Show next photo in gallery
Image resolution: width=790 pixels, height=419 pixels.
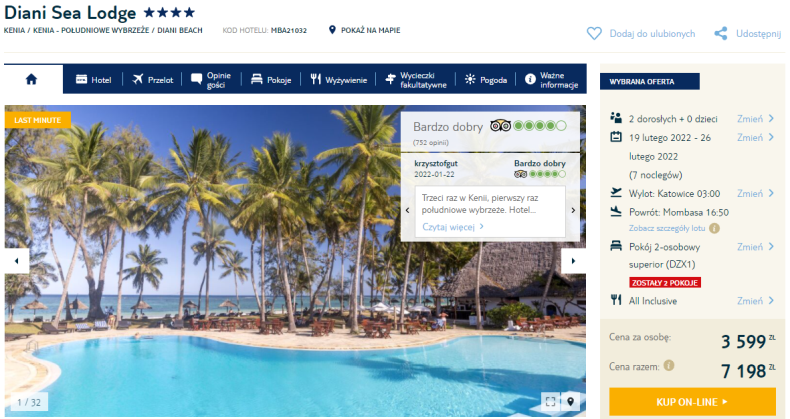point(573,261)
